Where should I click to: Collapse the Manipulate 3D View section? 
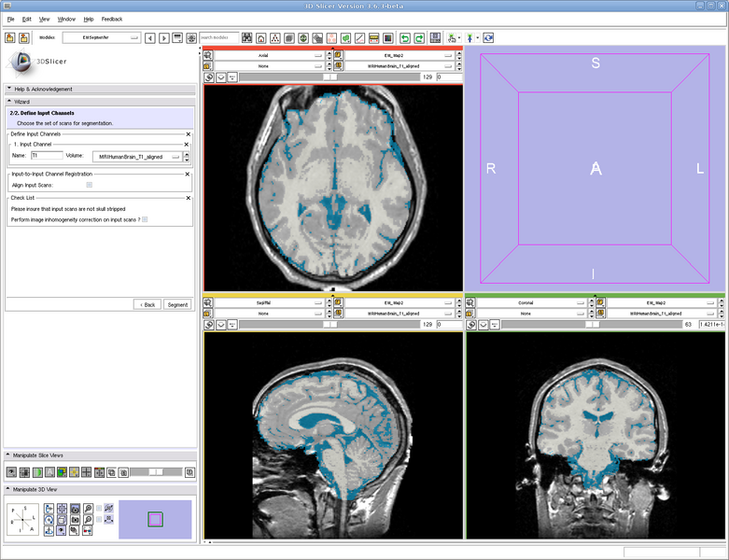[x=100, y=489]
